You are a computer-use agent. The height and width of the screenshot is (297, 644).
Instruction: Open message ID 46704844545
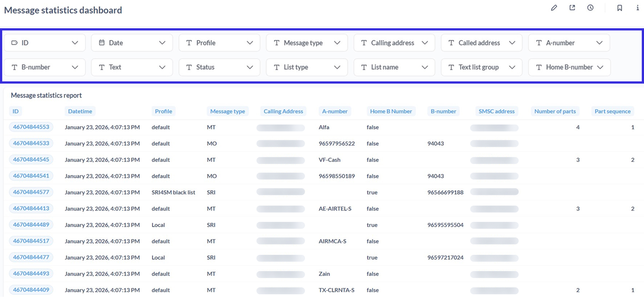click(x=31, y=159)
